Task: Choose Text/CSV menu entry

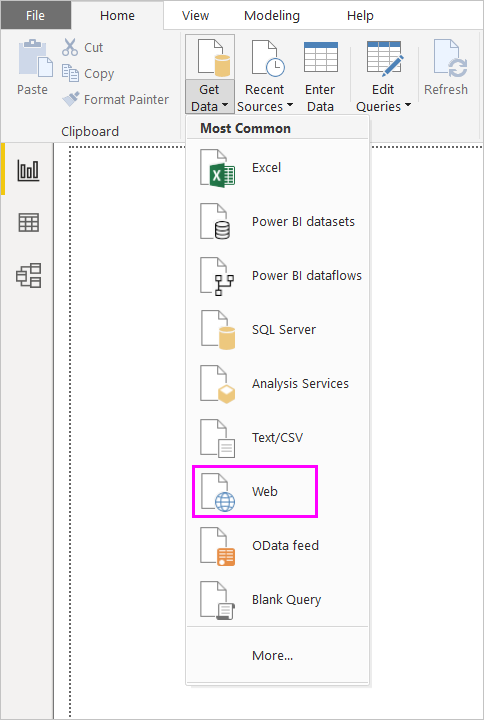Action: [277, 438]
